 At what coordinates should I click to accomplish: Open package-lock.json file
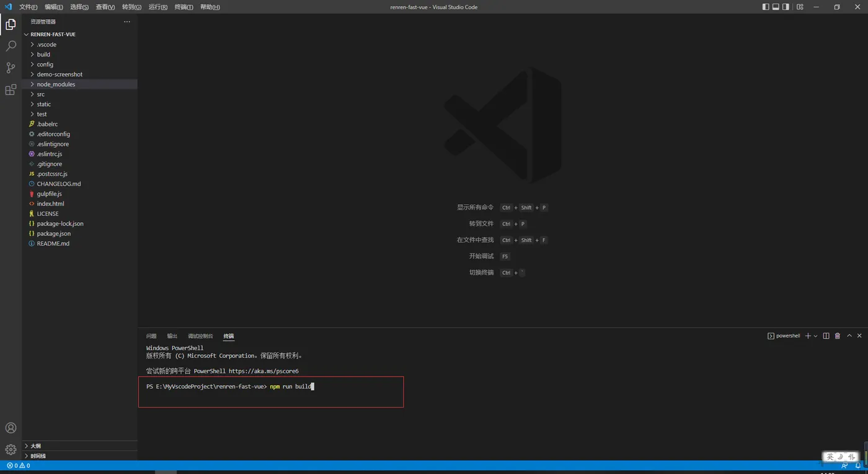pos(79,223)
